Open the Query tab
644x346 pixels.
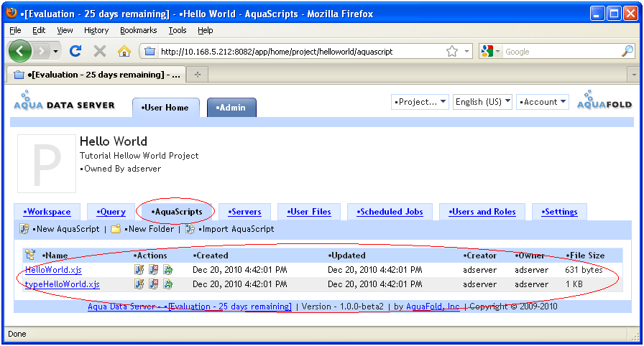111,212
